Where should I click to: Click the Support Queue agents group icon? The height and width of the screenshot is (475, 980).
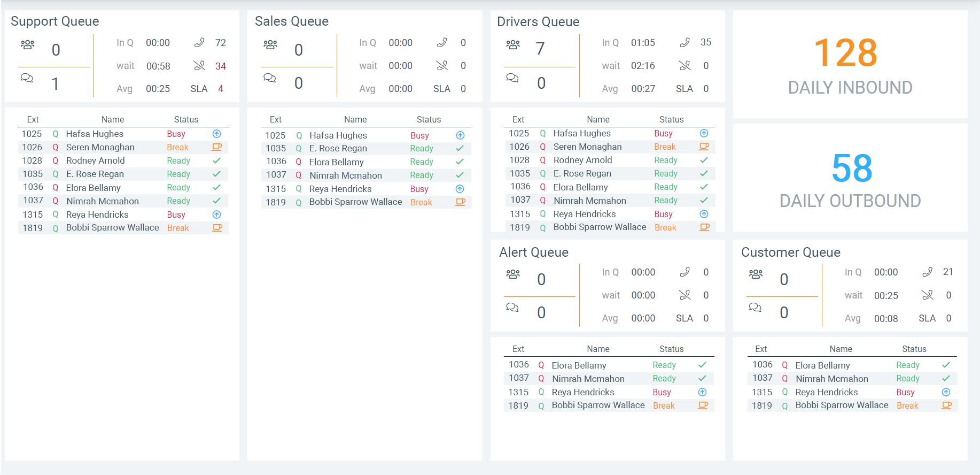pyautogui.click(x=27, y=44)
